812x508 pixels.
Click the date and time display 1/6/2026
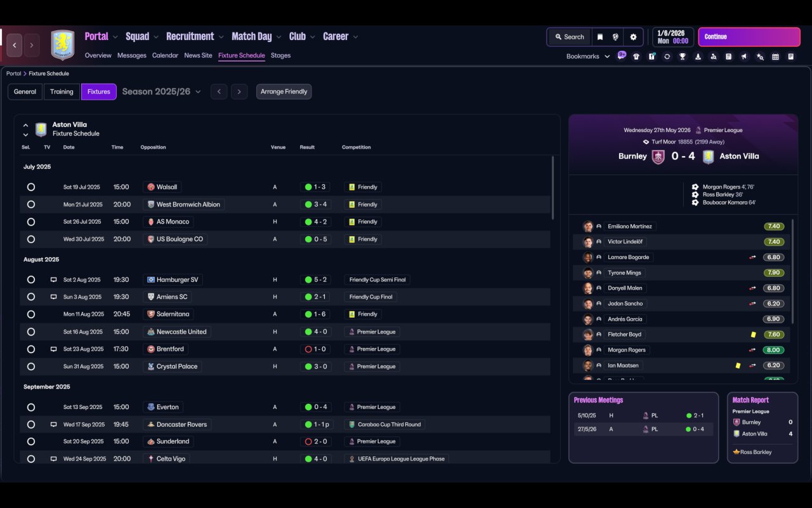[x=672, y=37]
